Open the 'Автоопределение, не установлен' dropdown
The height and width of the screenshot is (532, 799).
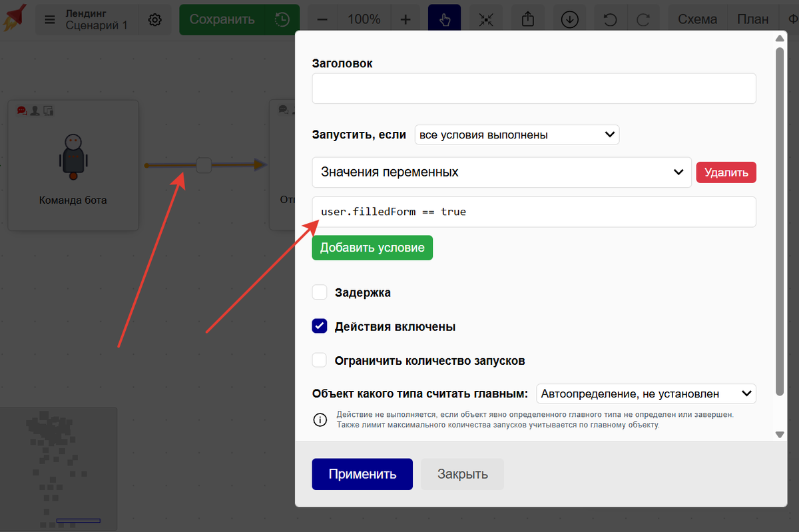pos(645,394)
